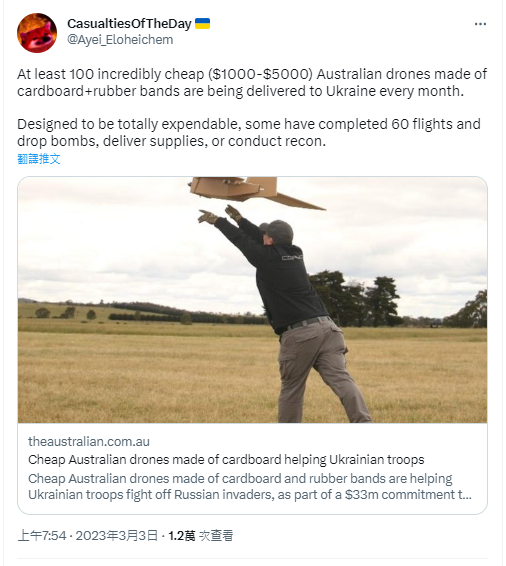
Task: Open CasualtiesOfTheDay profile name
Action: [129, 24]
